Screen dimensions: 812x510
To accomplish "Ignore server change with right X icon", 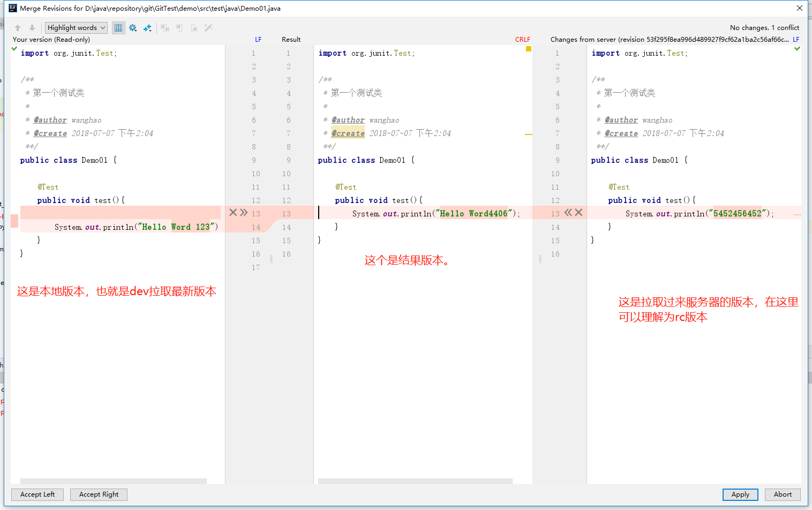I will [x=578, y=213].
